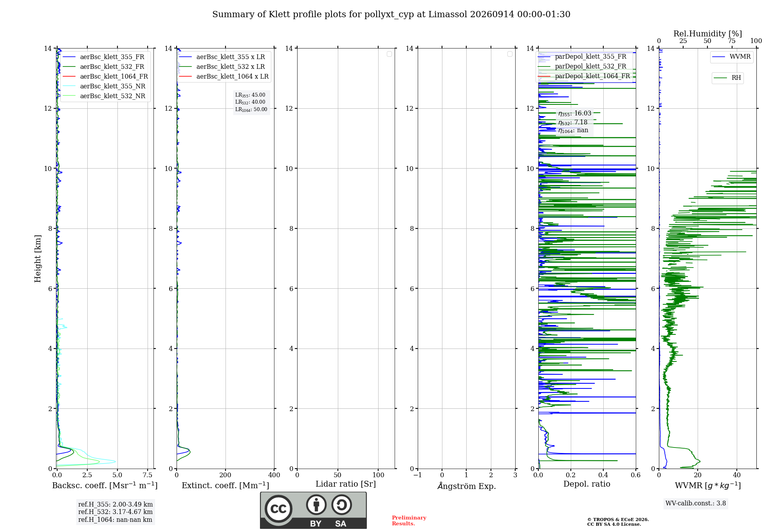
Task: Click the η532: 7.18 value
Action: (x=573, y=122)
